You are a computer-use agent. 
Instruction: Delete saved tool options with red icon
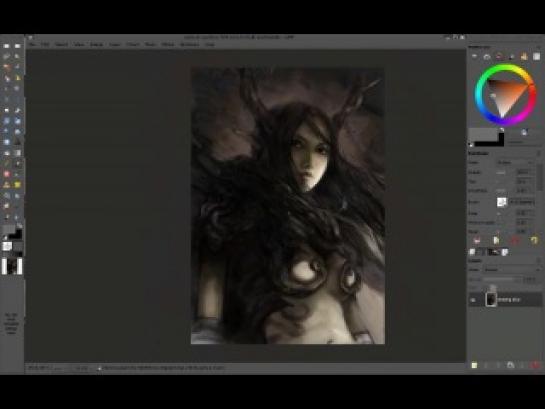tap(515, 240)
